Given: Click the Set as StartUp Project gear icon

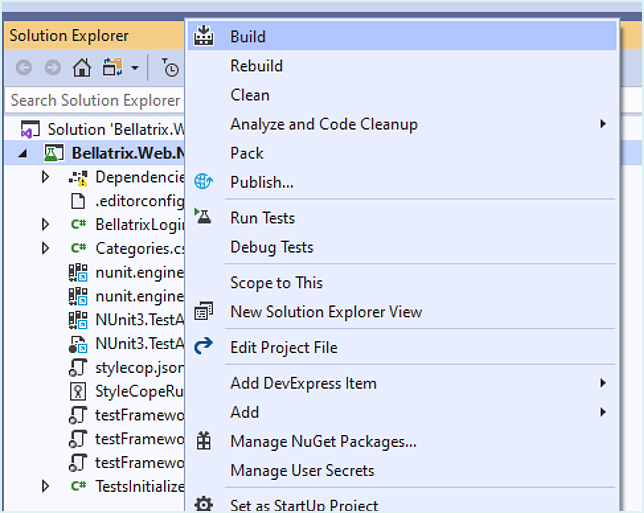Looking at the screenshot, I should [x=204, y=504].
